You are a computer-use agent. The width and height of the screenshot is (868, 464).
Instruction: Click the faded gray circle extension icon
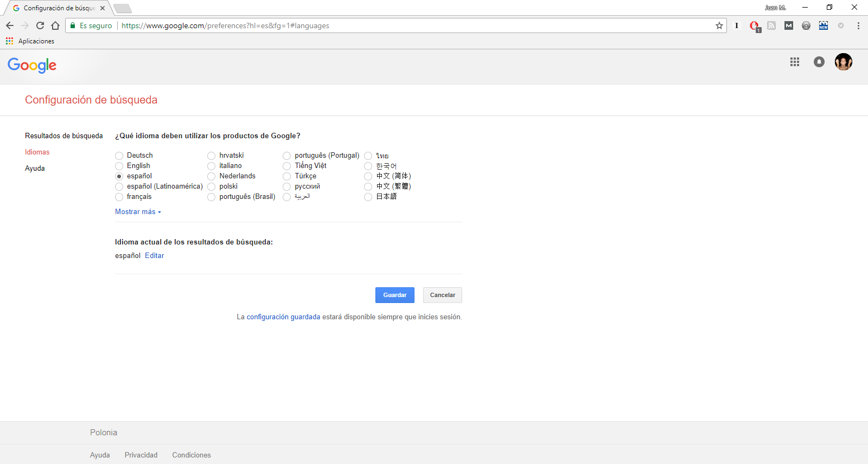click(x=841, y=25)
